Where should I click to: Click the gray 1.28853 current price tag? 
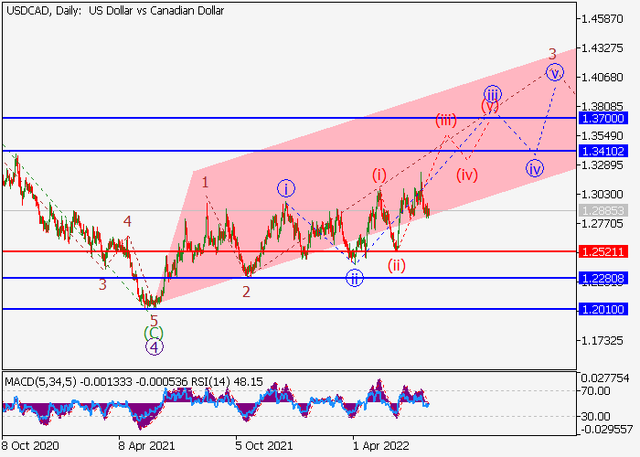click(x=603, y=211)
